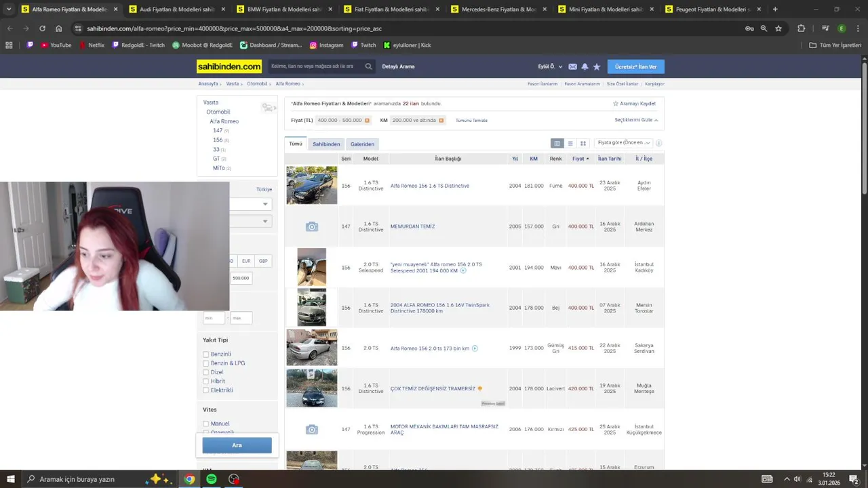Open thumbnail of Alfa Romeo 156 1.6 TS Distinctive
868x488 pixels.
click(311, 185)
